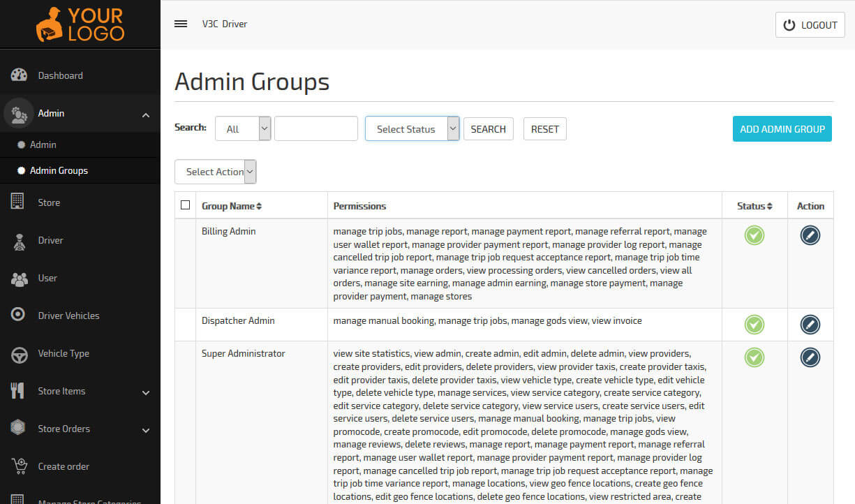Viewport: 855px width, 504px height.
Task: Toggle the select-all checkbox in table header
Action: point(185,205)
